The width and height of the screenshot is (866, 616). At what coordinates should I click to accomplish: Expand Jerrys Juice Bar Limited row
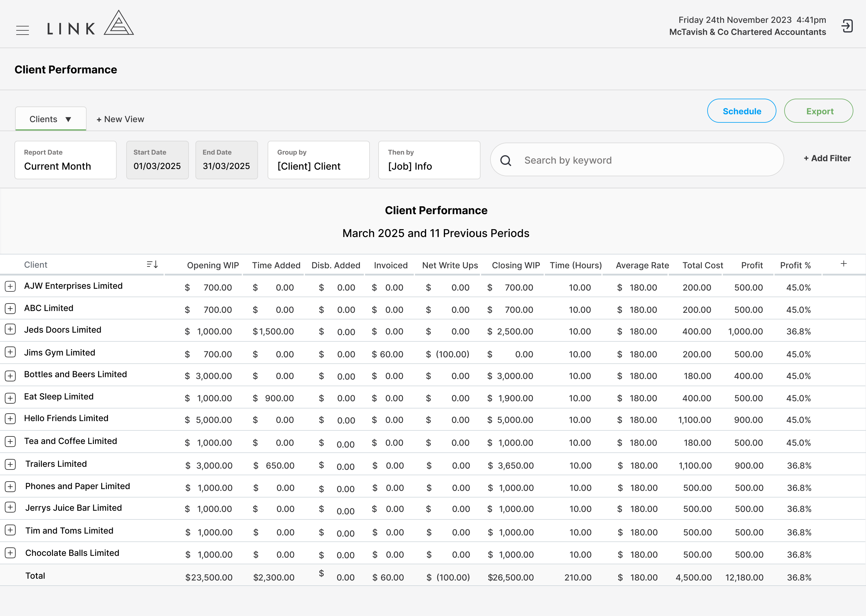[x=10, y=507]
